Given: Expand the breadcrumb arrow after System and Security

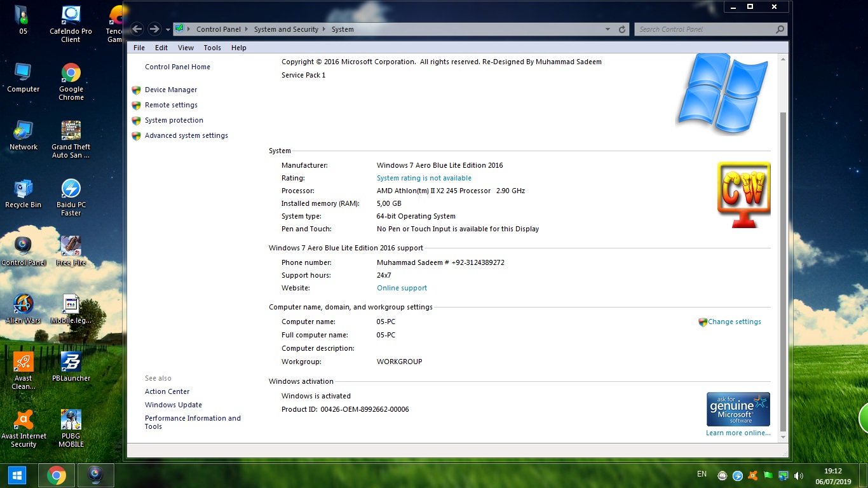Looking at the screenshot, I should (x=323, y=29).
